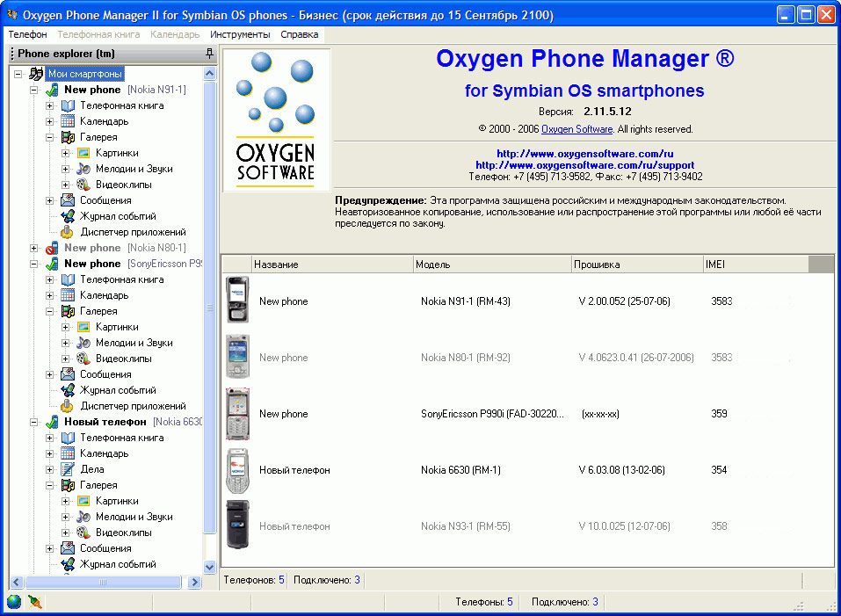Click the SonyEricsson P990 tree phone icon
The image size is (841, 616).
tap(52, 264)
